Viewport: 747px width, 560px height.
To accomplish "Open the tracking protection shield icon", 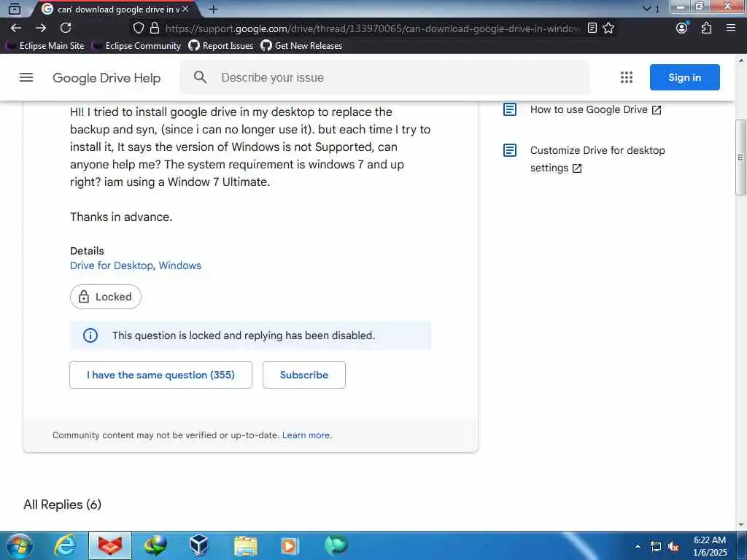I will coord(138,28).
